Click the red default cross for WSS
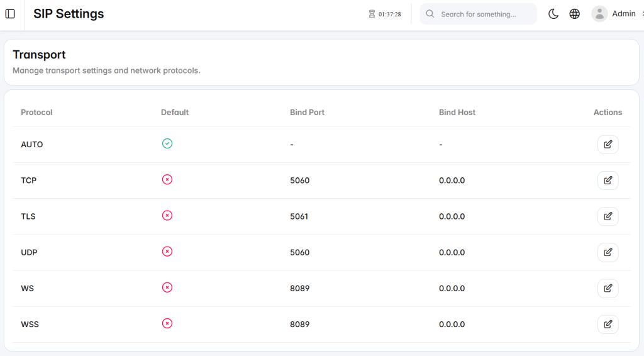This screenshot has height=356, width=644. (167, 323)
